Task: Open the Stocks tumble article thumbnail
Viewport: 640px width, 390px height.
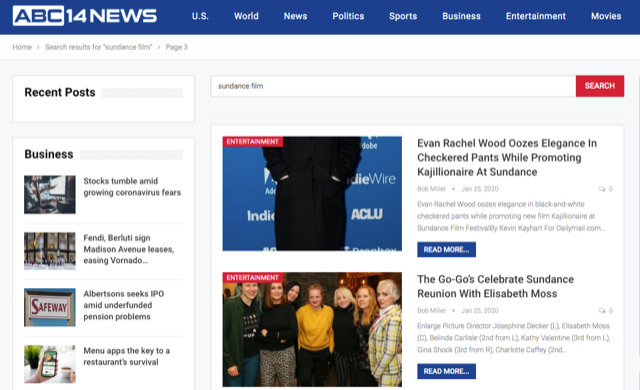Action: coord(50,195)
